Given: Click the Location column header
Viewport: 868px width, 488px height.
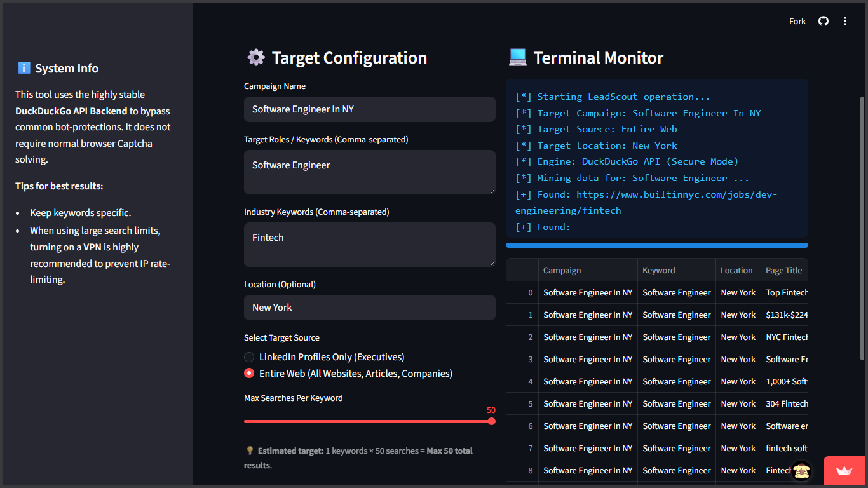Looking at the screenshot, I should (x=738, y=270).
